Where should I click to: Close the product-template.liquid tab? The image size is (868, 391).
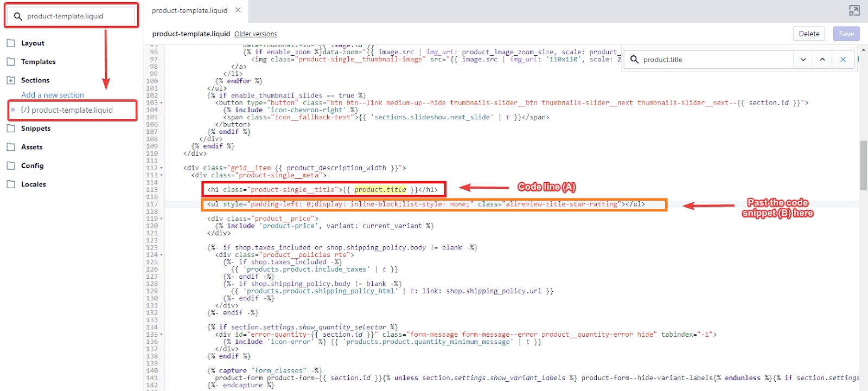coord(238,10)
